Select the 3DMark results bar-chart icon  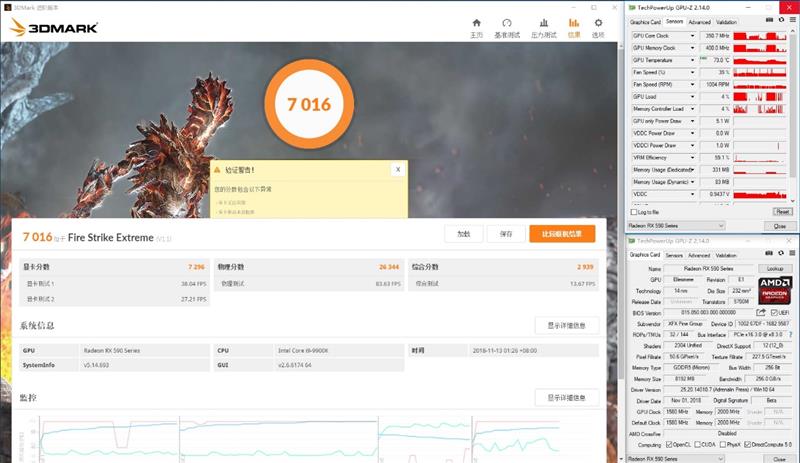coord(574,23)
